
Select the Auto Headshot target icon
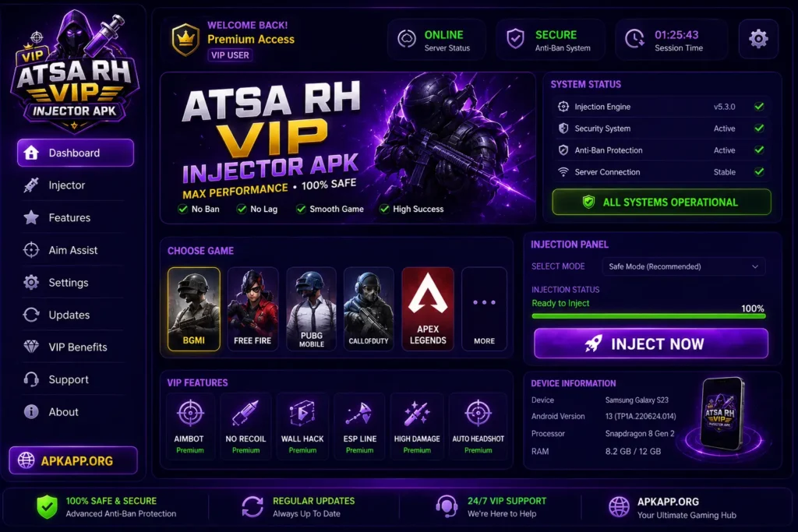pyautogui.click(x=478, y=413)
